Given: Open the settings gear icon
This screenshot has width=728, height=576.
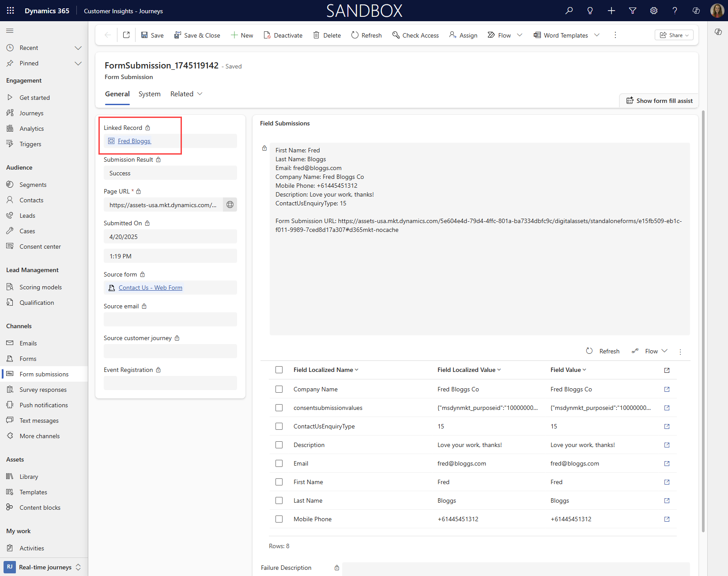Looking at the screenshot, I should (654, 11).
